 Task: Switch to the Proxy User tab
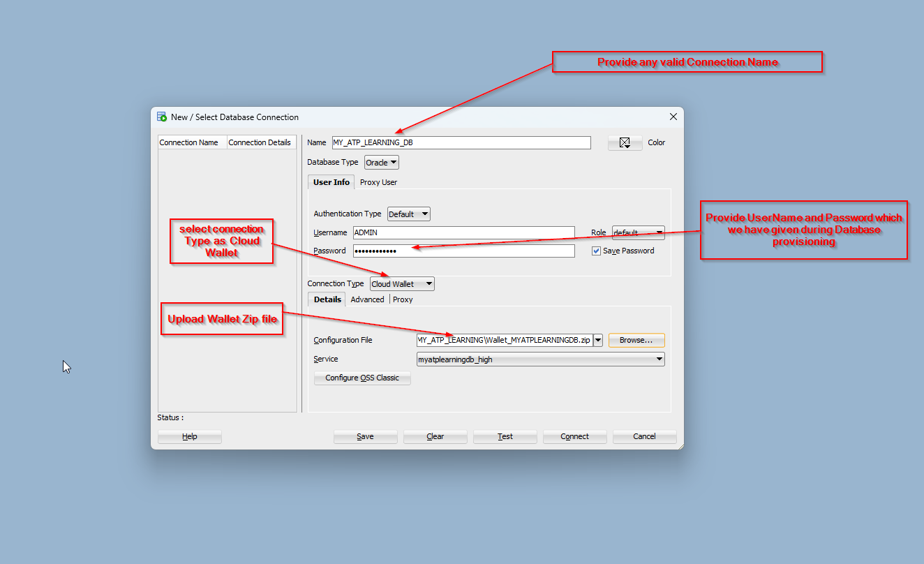378,182
